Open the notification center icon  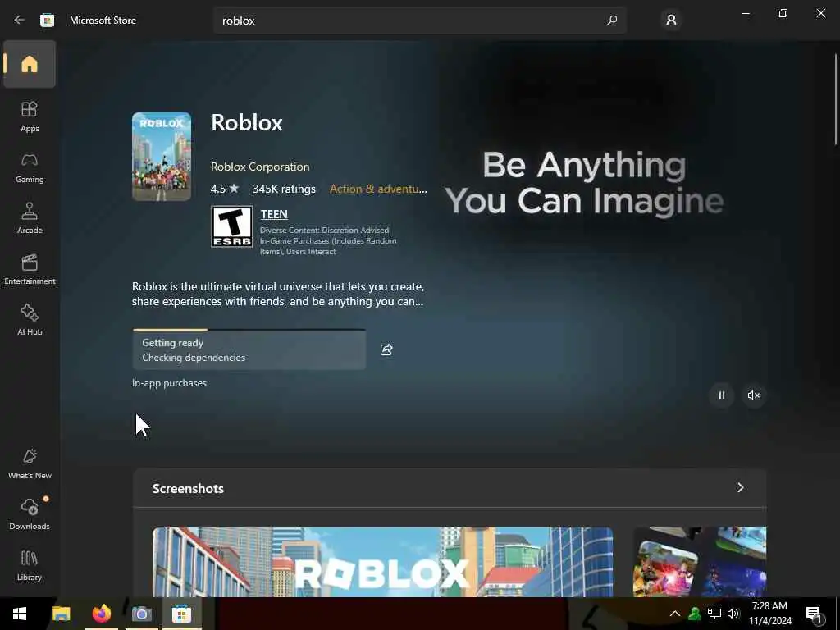tap(814, 614)
